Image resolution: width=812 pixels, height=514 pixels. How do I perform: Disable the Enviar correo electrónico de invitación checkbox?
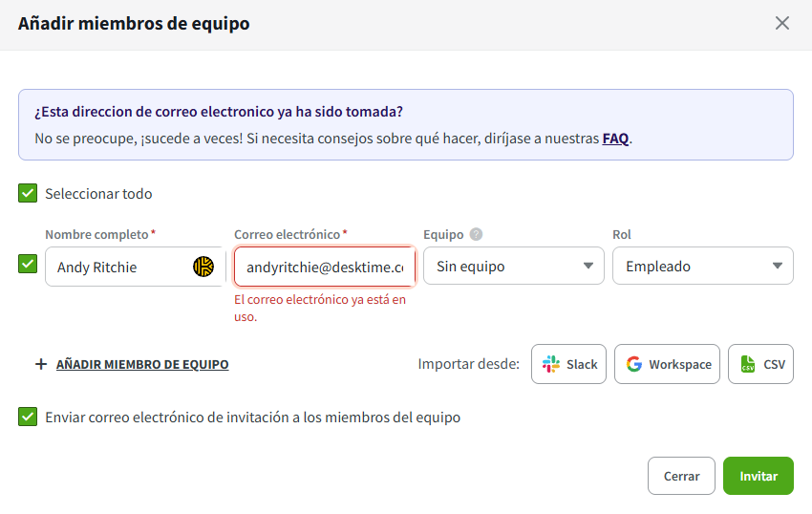click(x=28, y=417)
